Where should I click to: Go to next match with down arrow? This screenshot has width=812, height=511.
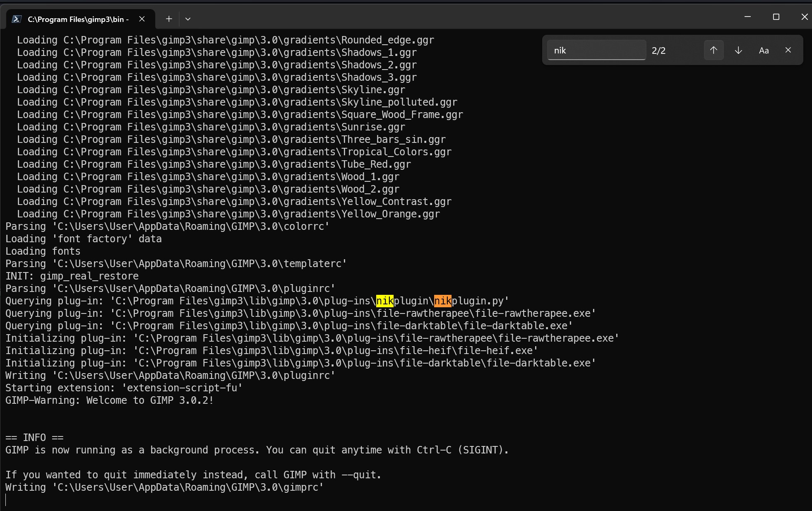[738, 50]
